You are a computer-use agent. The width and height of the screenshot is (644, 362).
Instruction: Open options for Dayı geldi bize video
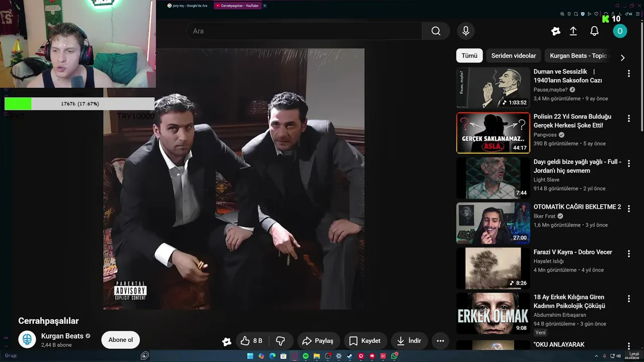click(628, 164)
